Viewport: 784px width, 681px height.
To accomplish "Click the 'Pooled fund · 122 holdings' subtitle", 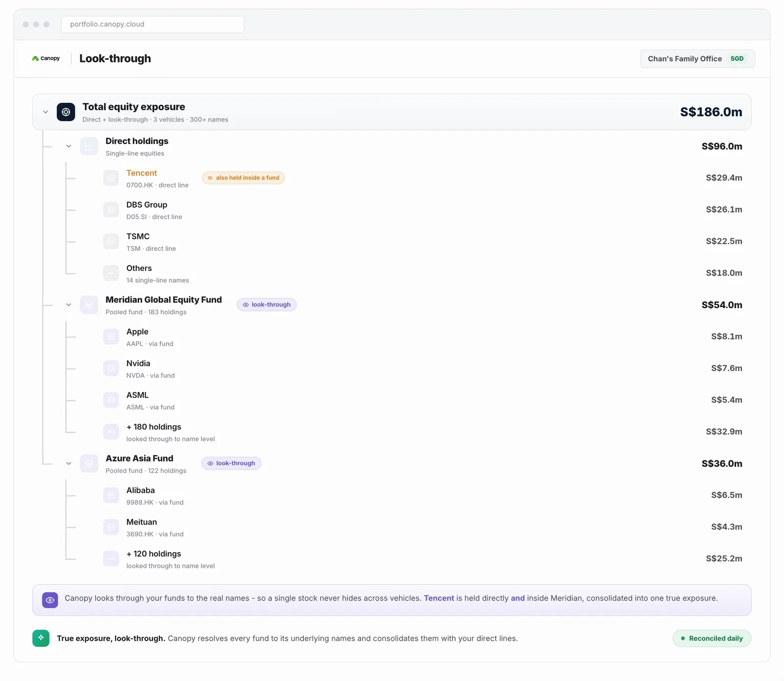I will point(146,471).
